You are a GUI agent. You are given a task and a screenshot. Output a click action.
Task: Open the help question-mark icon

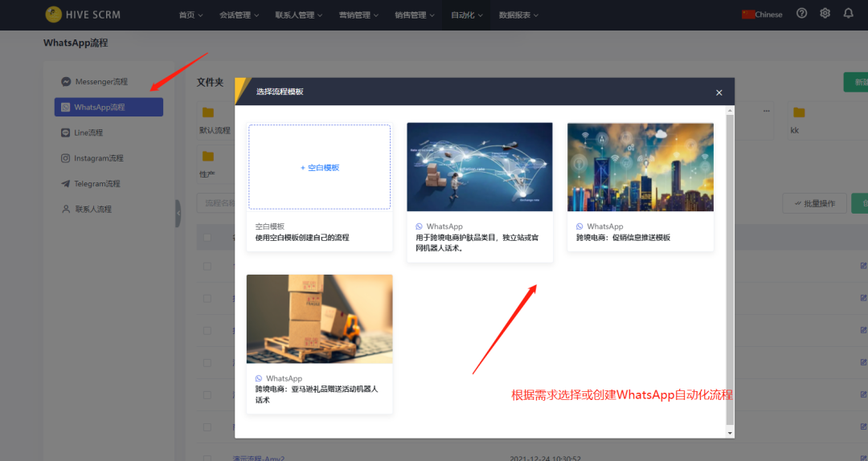click(801, 14)
